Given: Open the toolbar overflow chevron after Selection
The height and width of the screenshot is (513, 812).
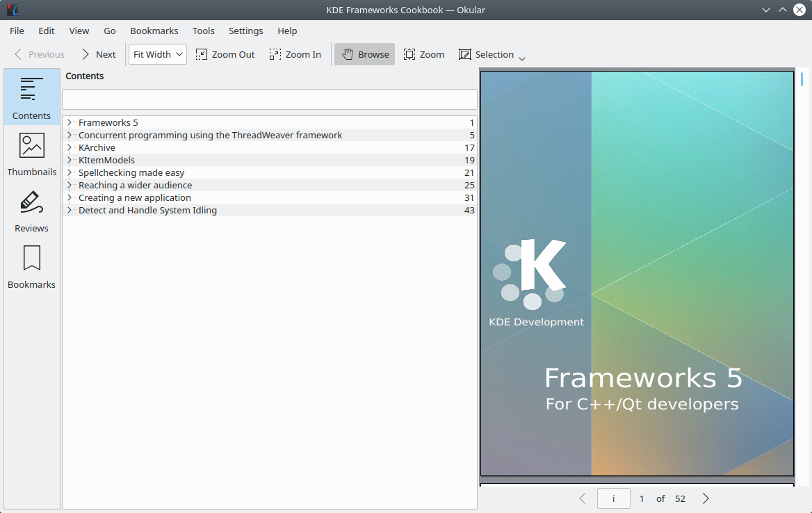Looking at the screenshot, I should tap(522, 58).
